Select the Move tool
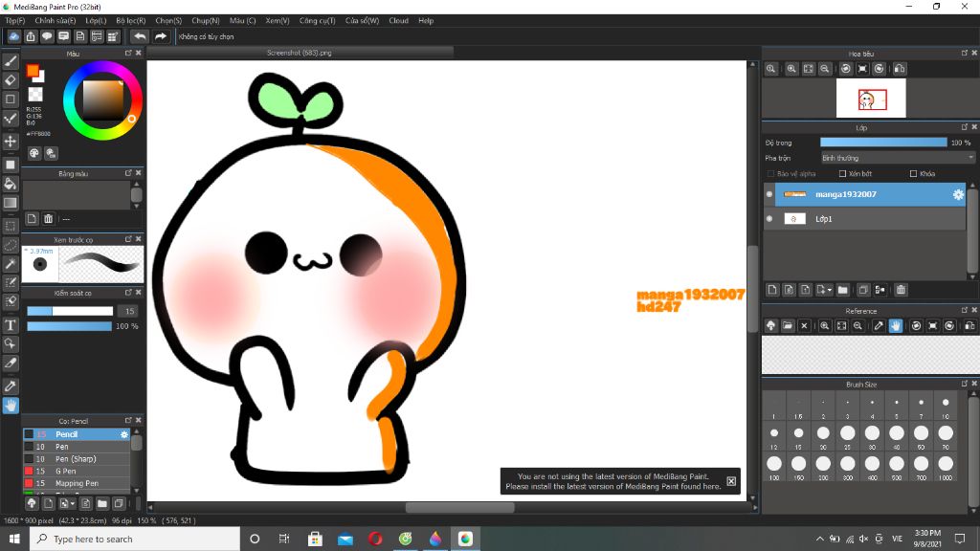The width and height of the screenshot is (980, 551). click(x=11, y=142)
